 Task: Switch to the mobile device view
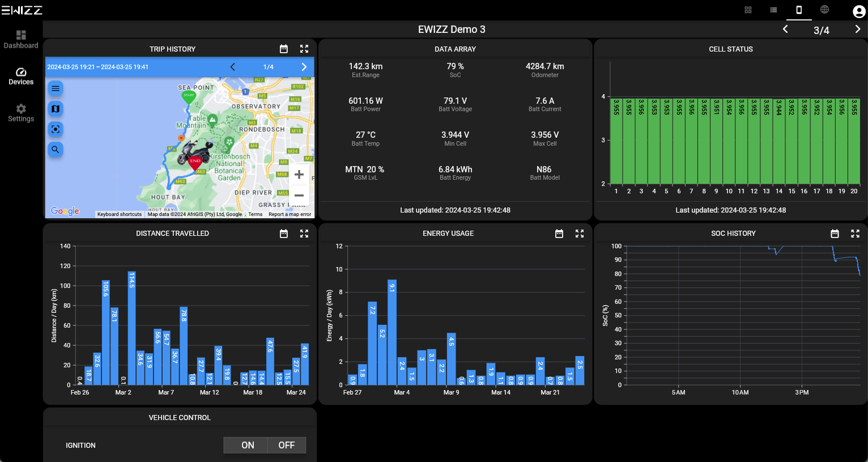click(799, 10)
